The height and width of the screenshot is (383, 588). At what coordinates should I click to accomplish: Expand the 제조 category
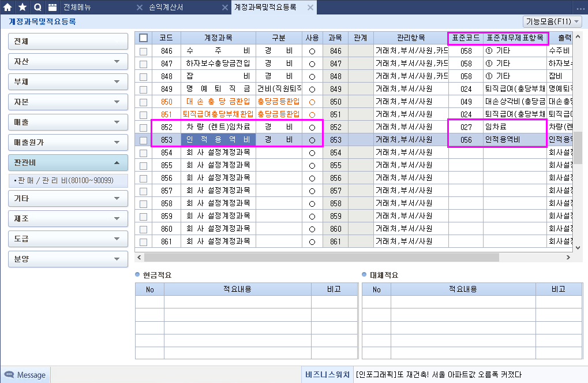click(68, 218)
